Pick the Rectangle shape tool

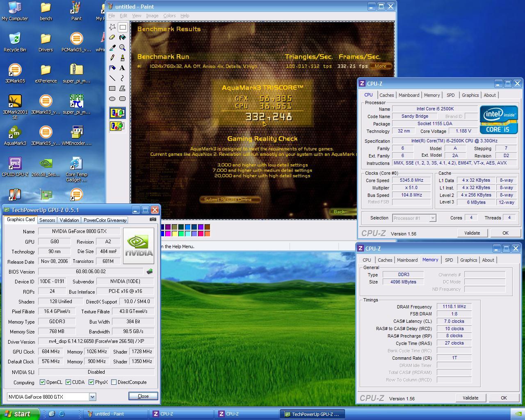click(112, 88)
